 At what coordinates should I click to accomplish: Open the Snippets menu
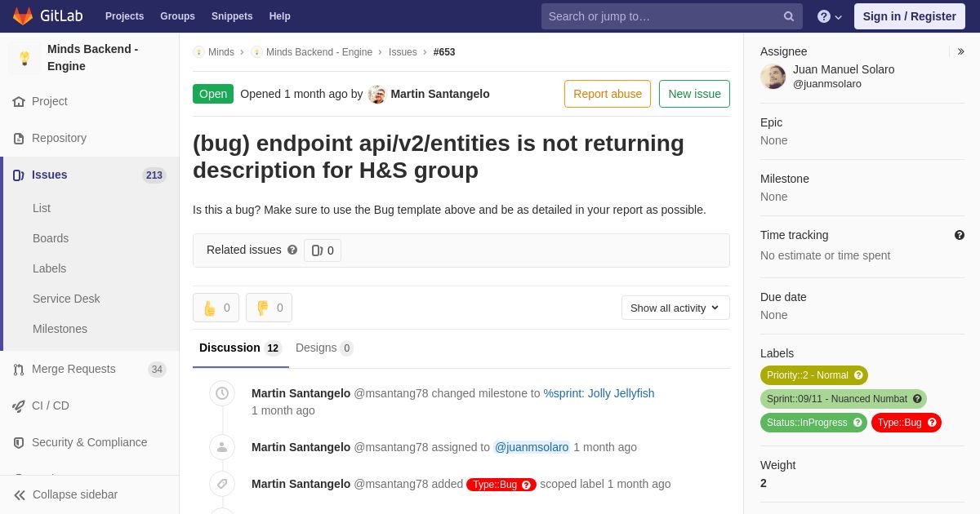232,16
